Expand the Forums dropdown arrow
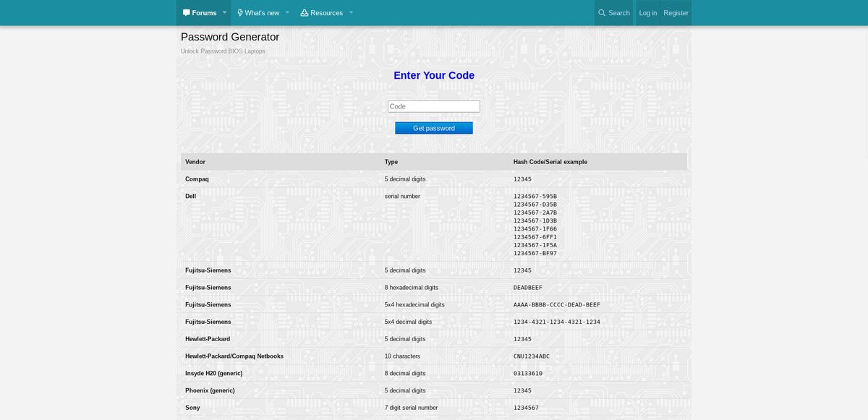 coord(224,12)
